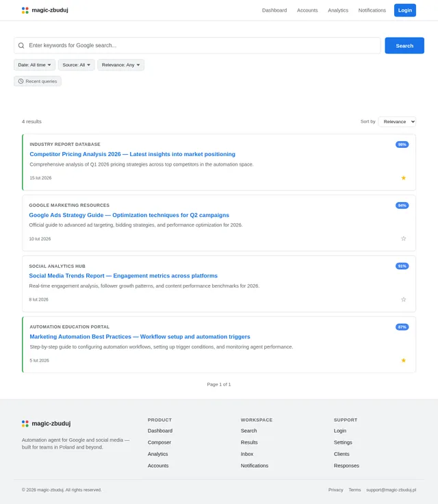Click the 94% relevance badge
This screenshot has height=504, width=438.
click(x=402, y=205)
